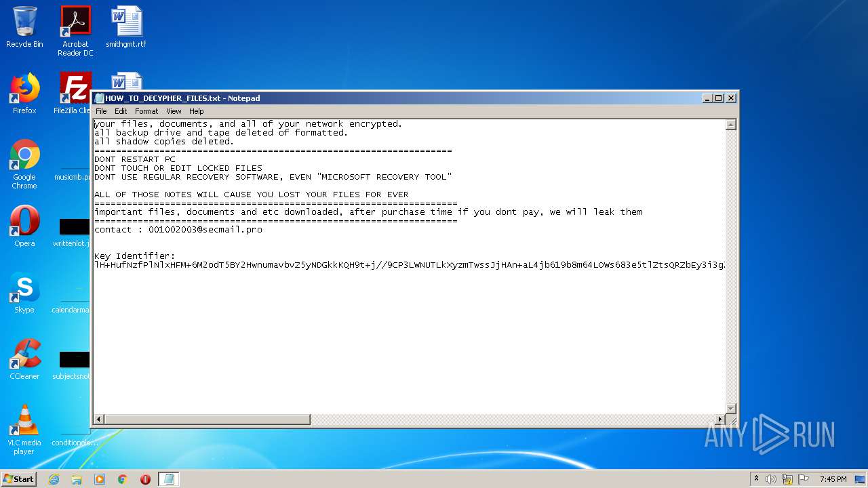Open Action Center flag icon
Screen dimensions: 868x488
[804, 479]
